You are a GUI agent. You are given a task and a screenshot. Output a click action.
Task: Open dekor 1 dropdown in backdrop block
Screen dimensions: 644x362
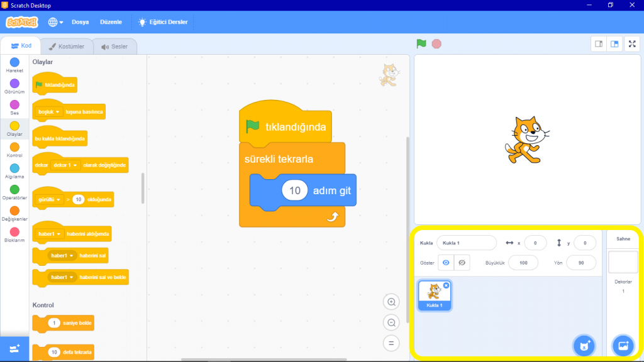pos(65,165)
